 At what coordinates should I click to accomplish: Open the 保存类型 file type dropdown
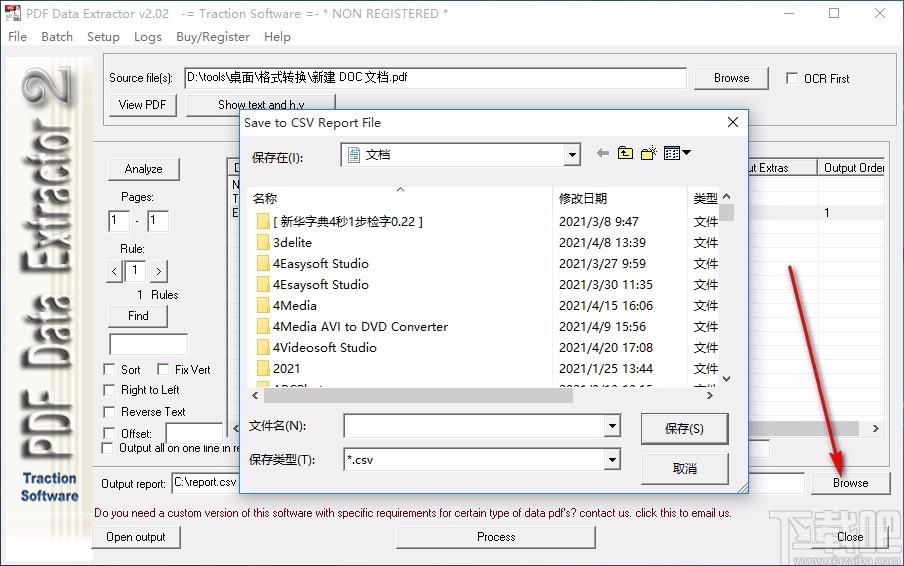(x=612, y=459)
